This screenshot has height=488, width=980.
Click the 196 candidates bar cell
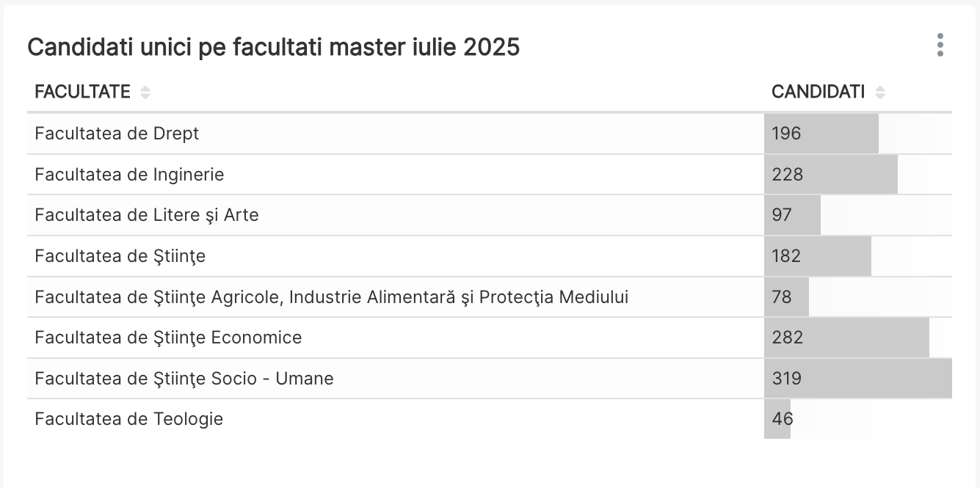coord(858,134)
